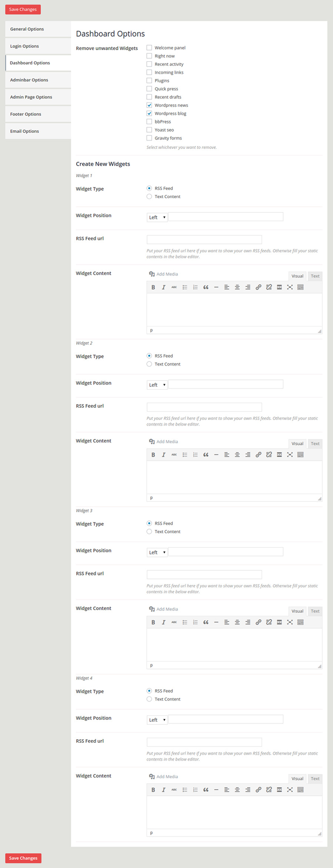The image size is (333, 868).
Task: Align text center in Widget 4 editor
Action: click(x=237, y=790)
